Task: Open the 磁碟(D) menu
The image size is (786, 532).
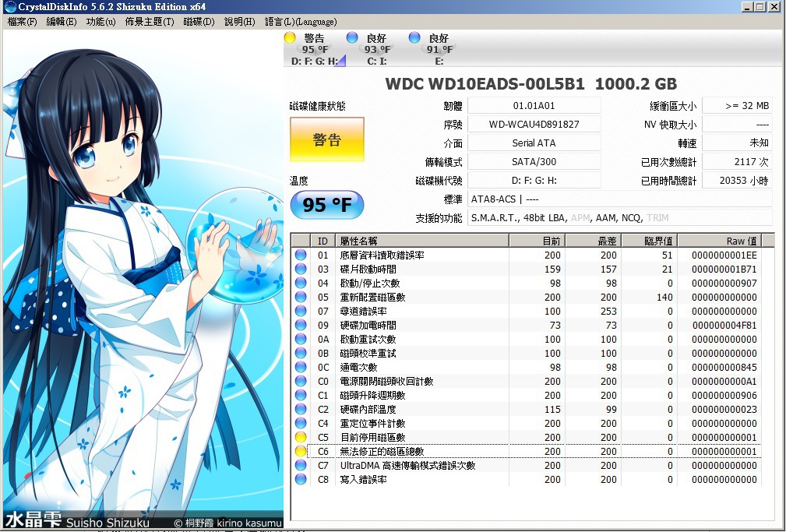Action: pos(199,22)
